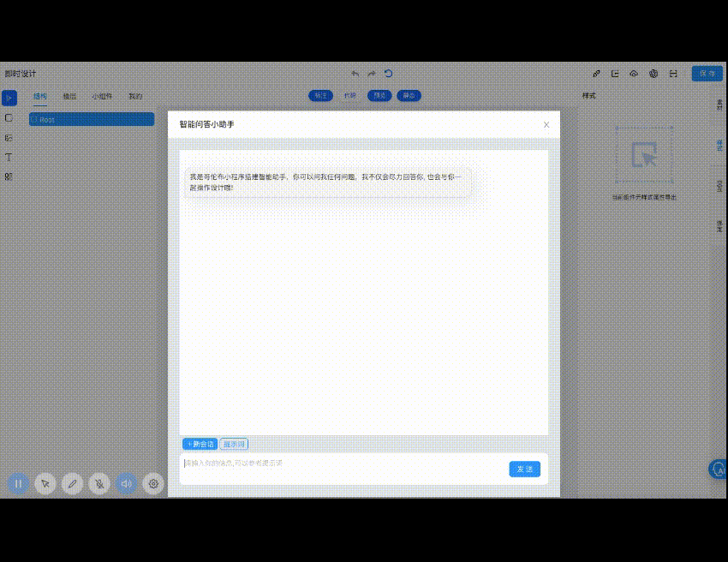Screen dimensions: 728x562
Task: Open the brush icon in top-right toolbar
Action: click(x=597, y=74)
